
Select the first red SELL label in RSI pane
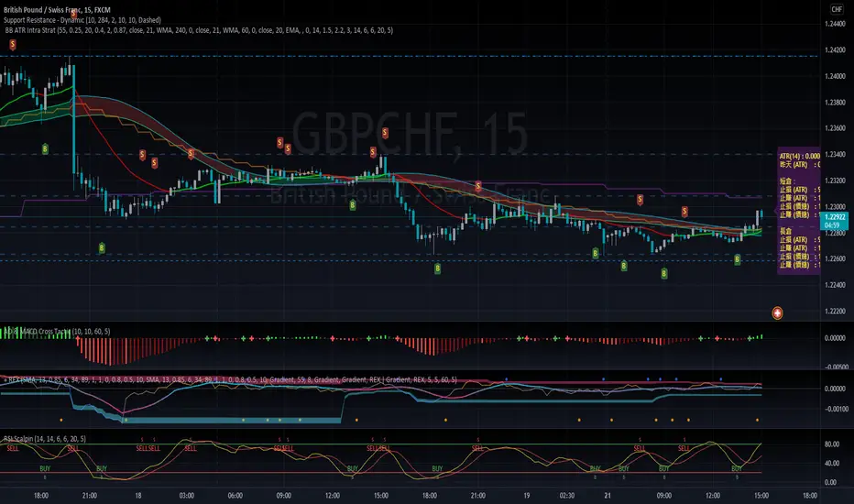11,449
